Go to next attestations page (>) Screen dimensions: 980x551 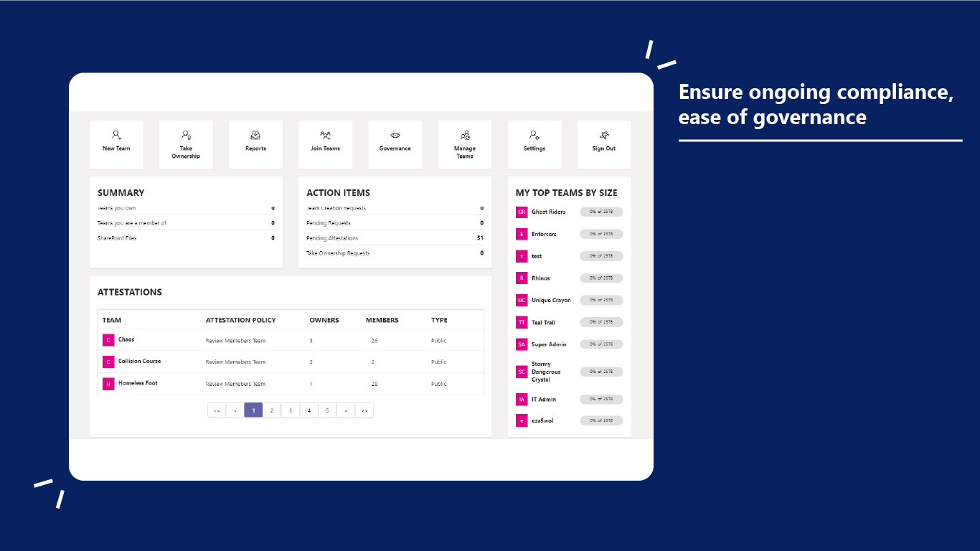(x=346, y=410)
